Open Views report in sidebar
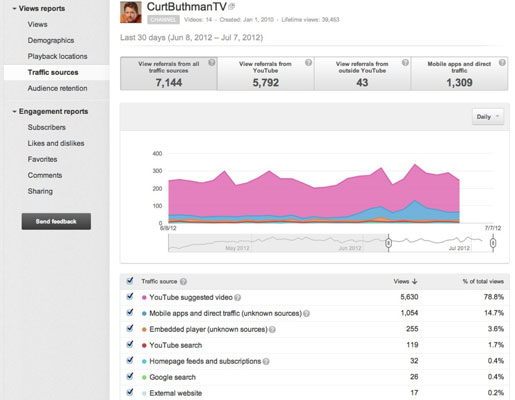This screenshot has width=515, height=400. click(37, 24)
